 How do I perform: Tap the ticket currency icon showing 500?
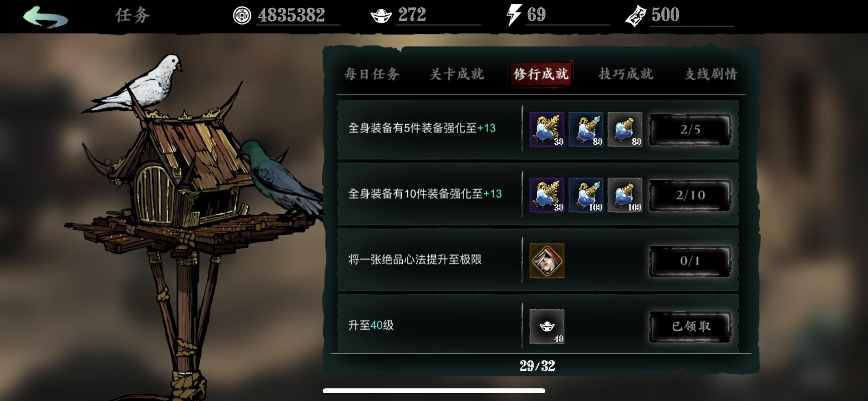pyautogui.click(x=635, y=16)
